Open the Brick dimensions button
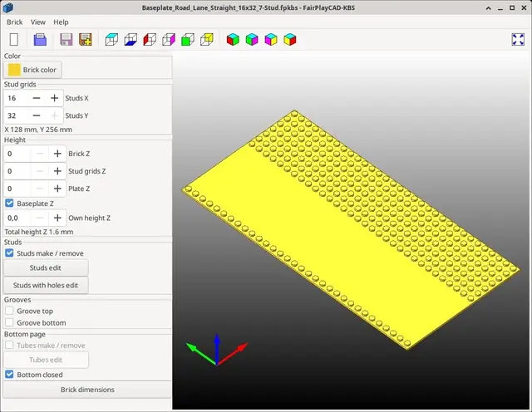 coord(87,390)
